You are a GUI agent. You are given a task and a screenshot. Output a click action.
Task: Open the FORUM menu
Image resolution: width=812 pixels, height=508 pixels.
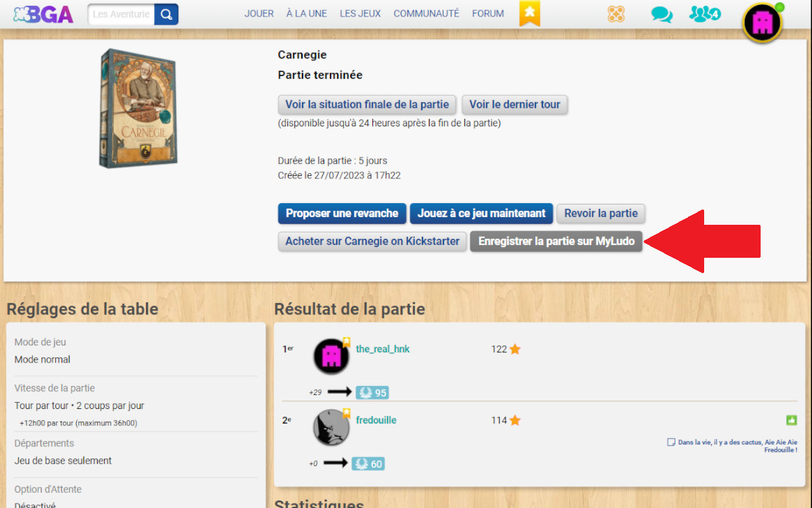[488, 13]
